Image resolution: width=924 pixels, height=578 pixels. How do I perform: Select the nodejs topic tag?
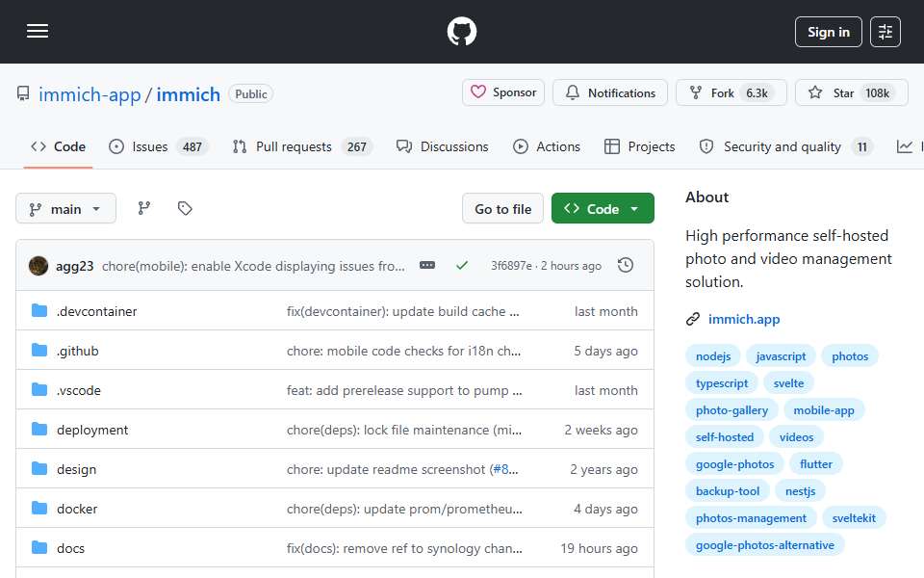[x=713, y=356]
